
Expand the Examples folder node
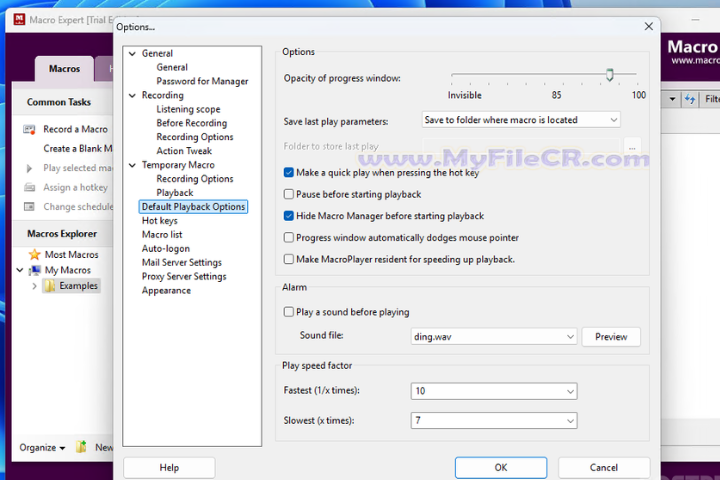[34, 286]
